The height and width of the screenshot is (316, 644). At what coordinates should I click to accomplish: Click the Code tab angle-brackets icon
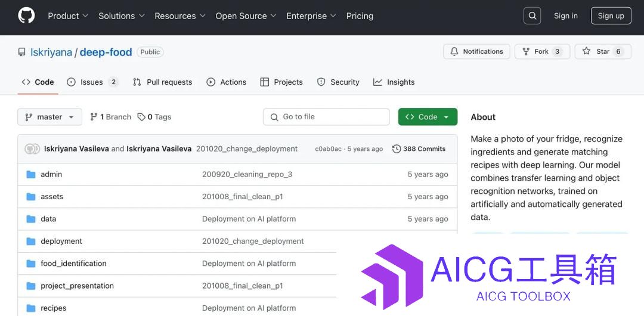point(26,82)
